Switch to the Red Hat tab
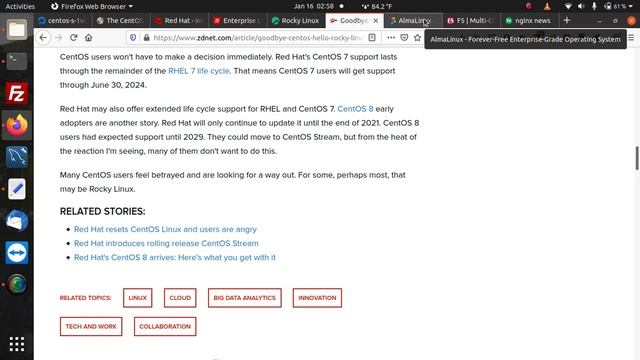 coord(179,20)
